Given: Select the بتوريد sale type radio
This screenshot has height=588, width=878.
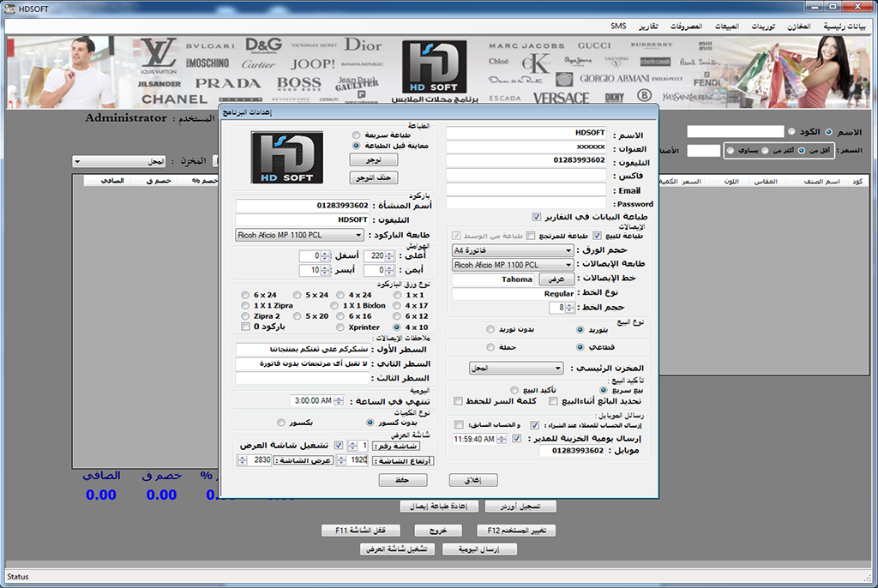Looking at the screenshot, I should [x=580, y=330].
